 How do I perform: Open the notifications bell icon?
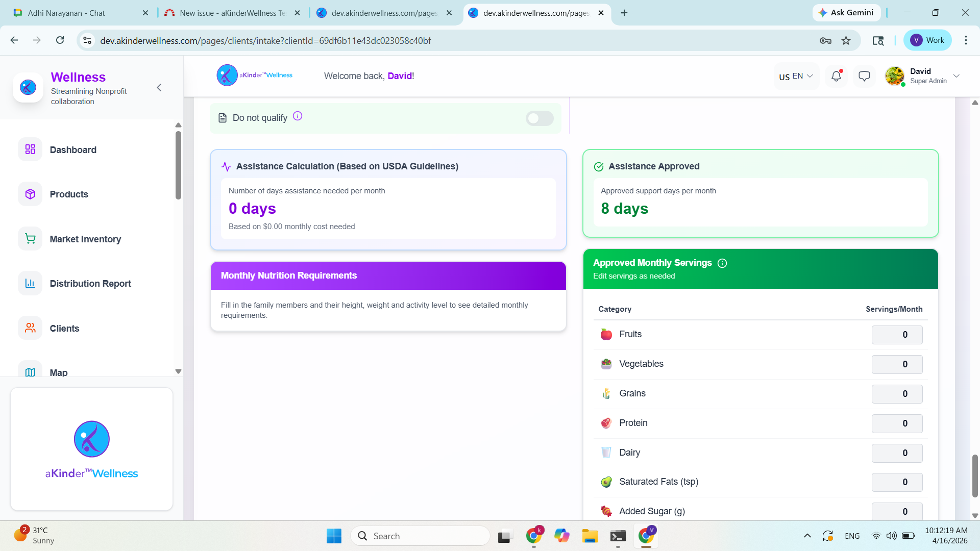836,77
